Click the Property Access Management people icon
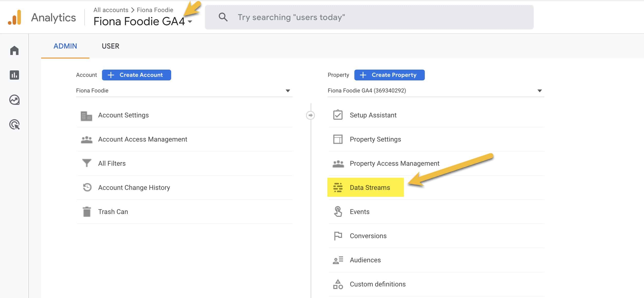Screen dimensions: 644x298 [x=338, y=164]
